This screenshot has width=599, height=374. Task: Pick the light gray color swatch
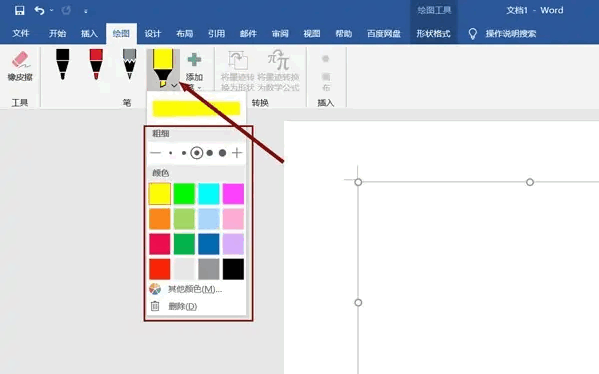tap(184, 269)
